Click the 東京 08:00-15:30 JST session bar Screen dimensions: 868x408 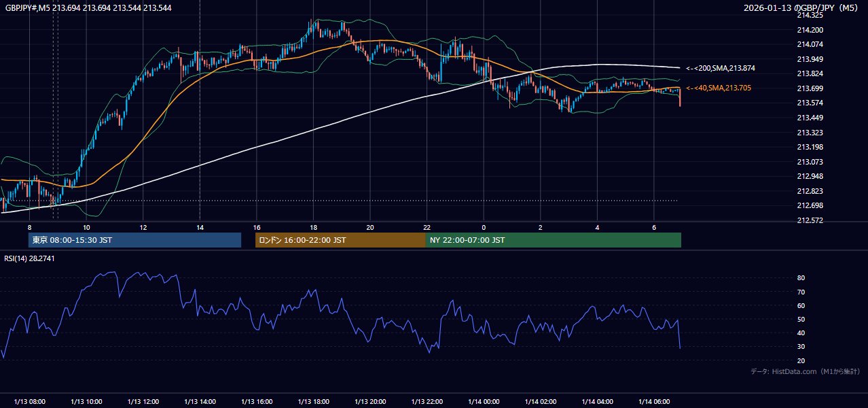(x=134, y=240)
